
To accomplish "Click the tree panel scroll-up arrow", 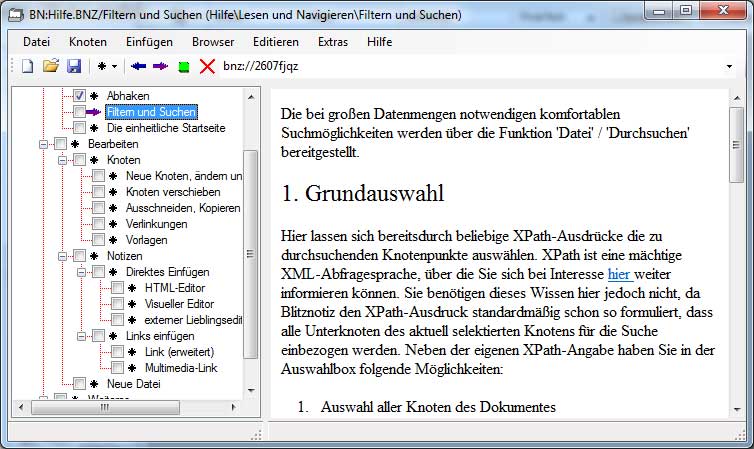I will 251,97.
